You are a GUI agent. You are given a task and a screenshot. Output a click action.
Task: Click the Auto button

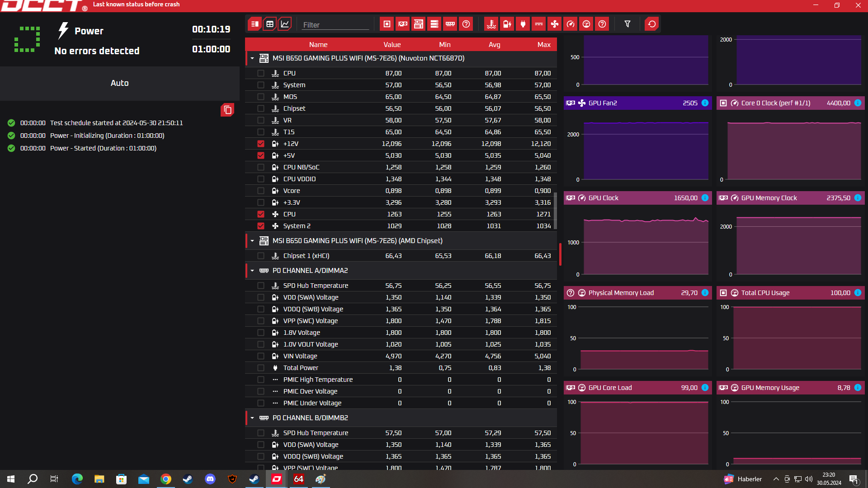[119, 83]
